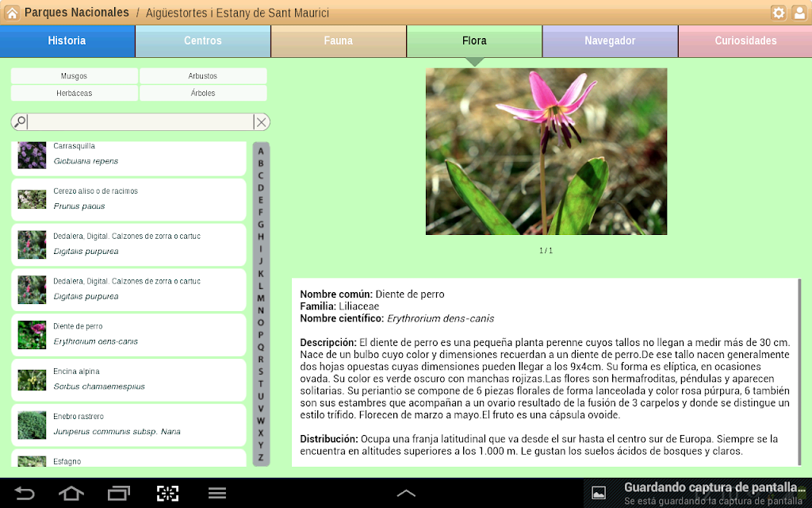Switch to the Curiosidades tab
This screenshot has height=508, width=812.
pos(745,41)
